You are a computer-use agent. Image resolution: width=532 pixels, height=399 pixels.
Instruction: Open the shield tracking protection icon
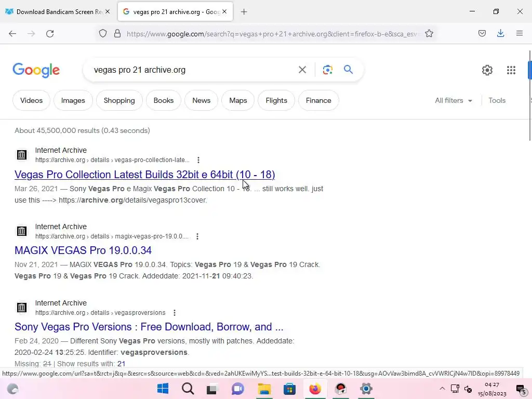click(x=103, y=33)
